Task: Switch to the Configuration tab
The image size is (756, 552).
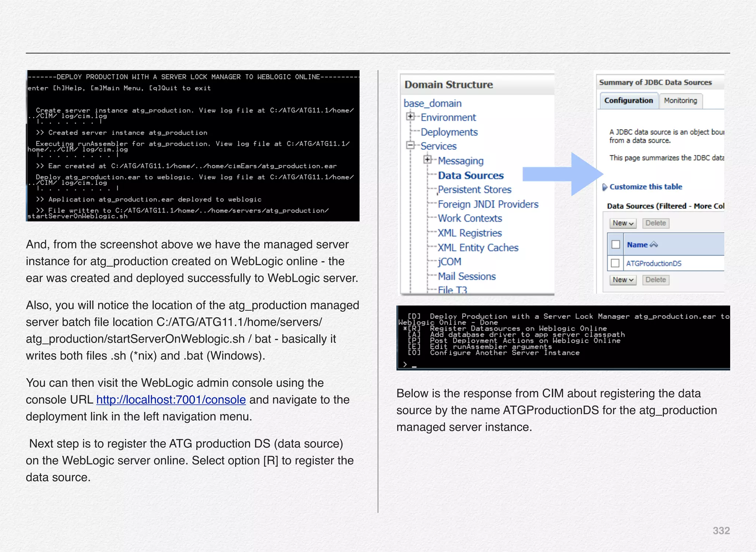Action: pyautogui.click(x=629, y=101)
